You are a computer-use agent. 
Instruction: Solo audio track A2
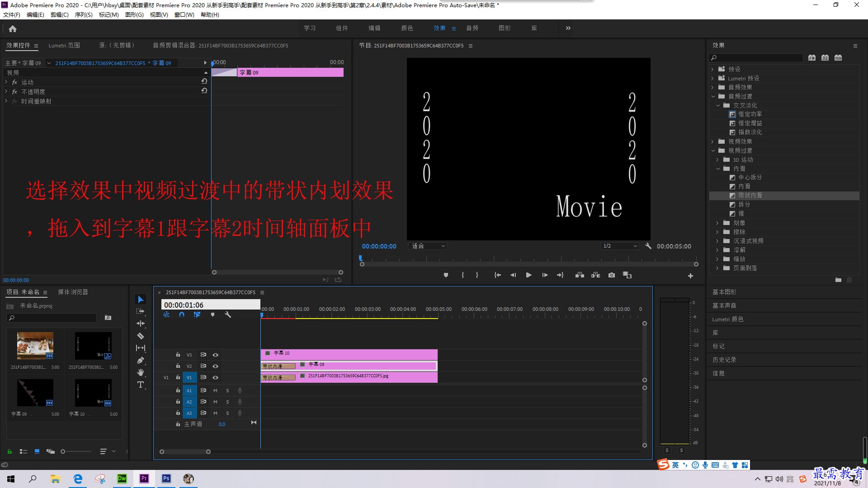tap(227, 402)
